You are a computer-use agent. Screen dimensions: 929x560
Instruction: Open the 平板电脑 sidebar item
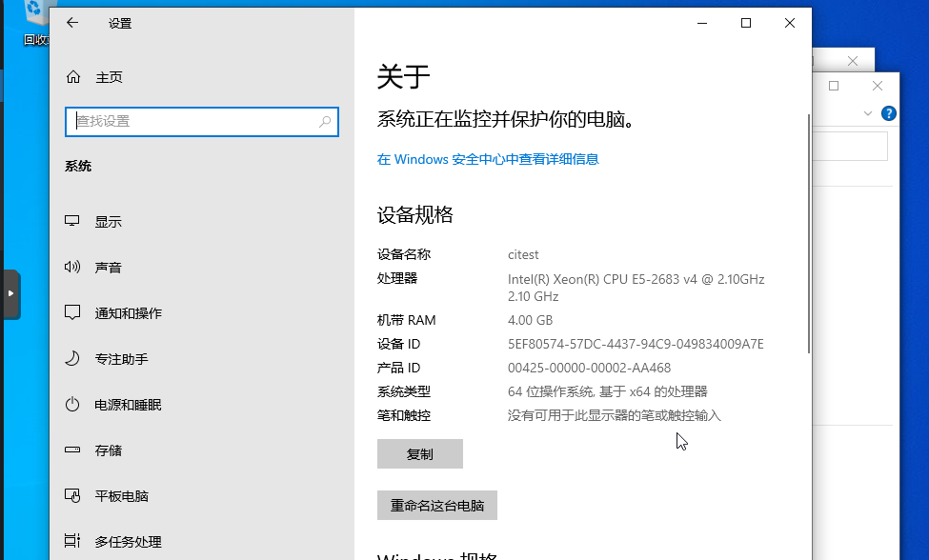[121, 496]
